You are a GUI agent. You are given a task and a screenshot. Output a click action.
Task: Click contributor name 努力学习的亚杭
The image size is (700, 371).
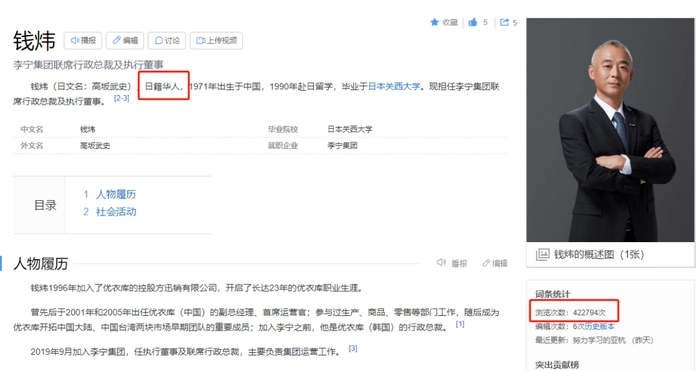(x=600, y=340)
